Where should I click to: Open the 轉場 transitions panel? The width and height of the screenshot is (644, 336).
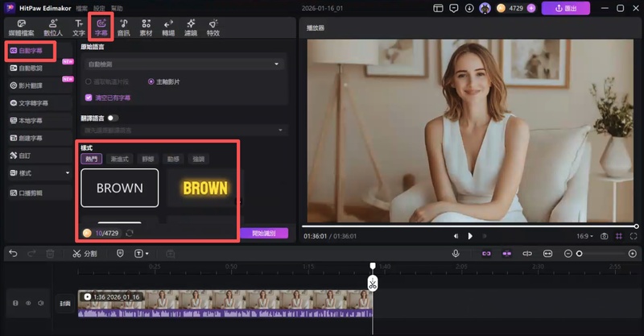pyautogui.click(x=168, y=28)
